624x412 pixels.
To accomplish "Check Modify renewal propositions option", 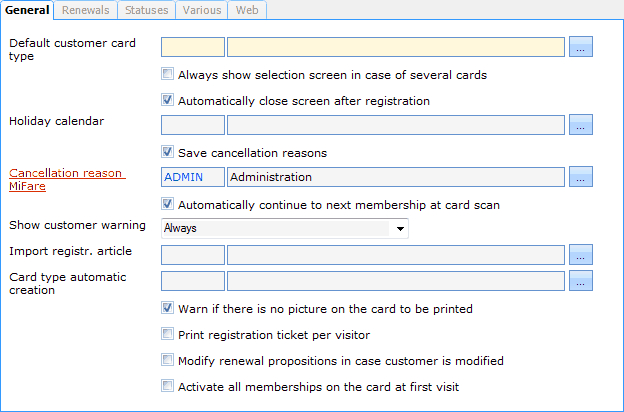I will [x=167, y=360].
